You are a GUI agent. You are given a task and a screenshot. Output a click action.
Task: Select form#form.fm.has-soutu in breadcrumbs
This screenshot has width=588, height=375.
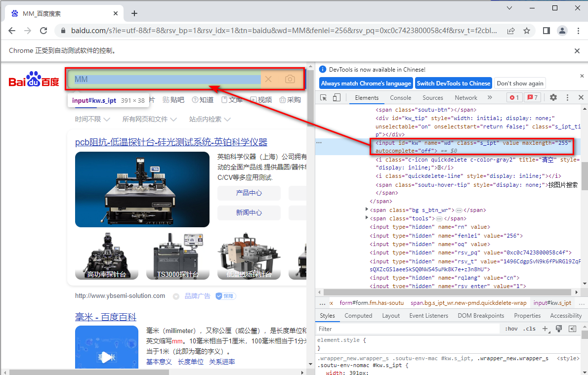click(x=372, y=303)
